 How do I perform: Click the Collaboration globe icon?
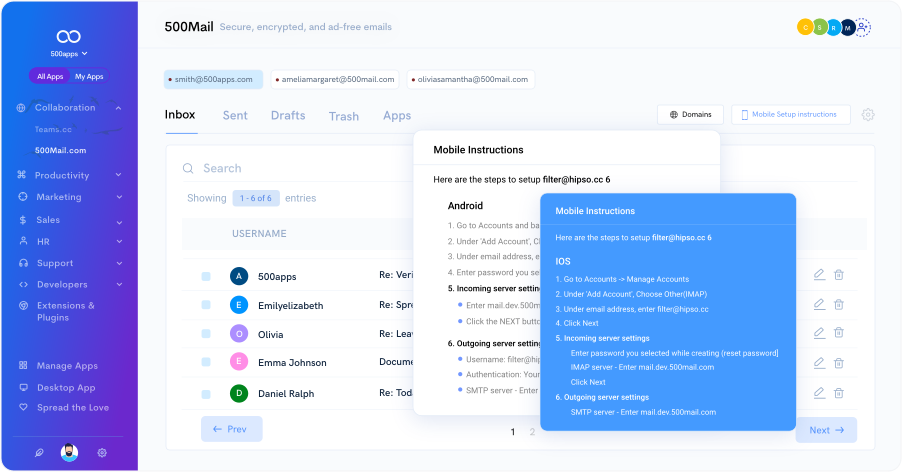click(x=21, y=108)
